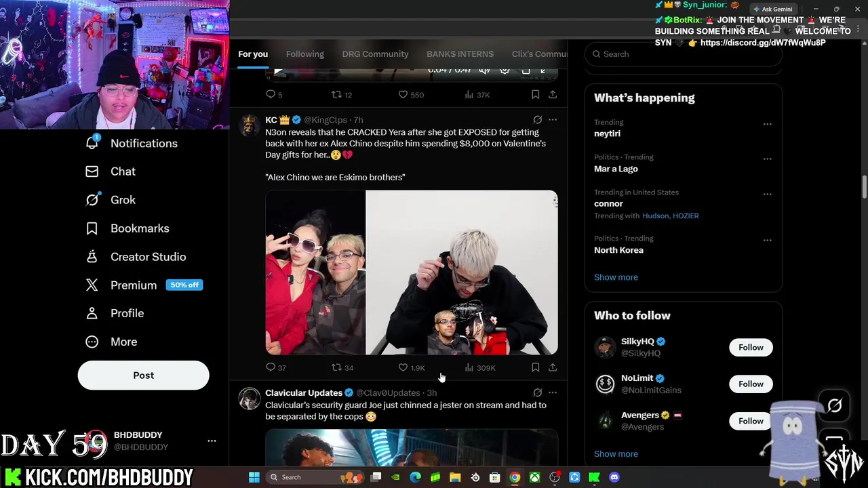Open the Clix's Community tab
Screen dimensions: 868x488
[x=539, y=54]
